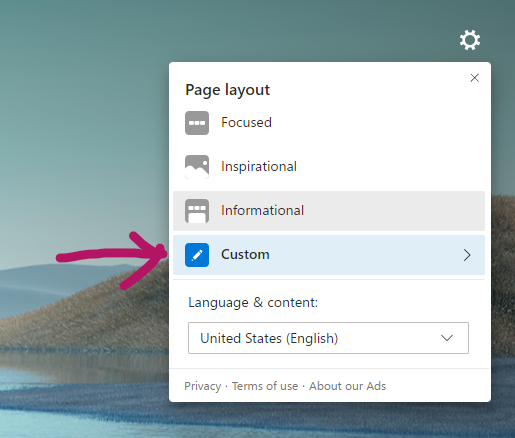Click the Inspirational layout picture icon
The height and width of the screenshot is (438, 515).
(x=197, y=167)
